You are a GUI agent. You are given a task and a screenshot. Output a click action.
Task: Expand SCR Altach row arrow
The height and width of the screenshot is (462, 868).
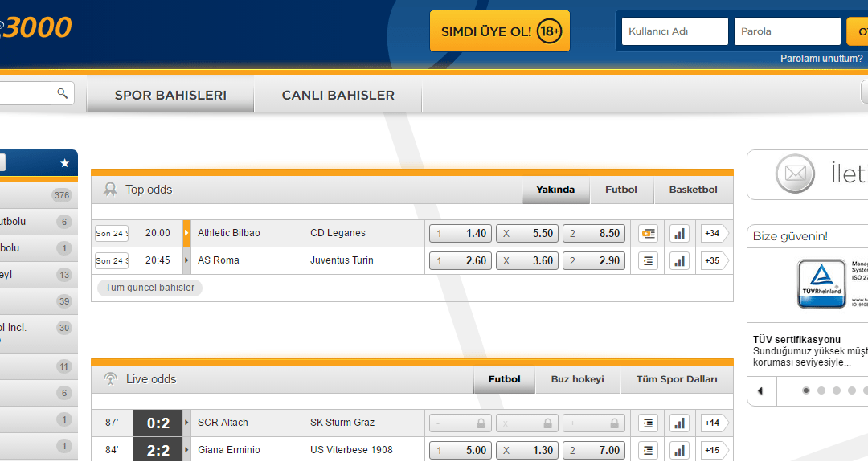[x=186, y=423]
